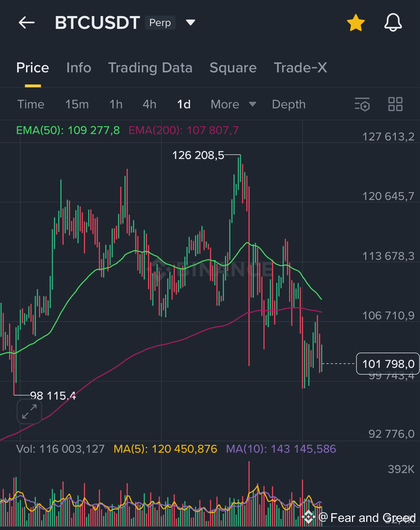Viewport: 420px width, 530px height.
Task: Expand the More intervals dropdown
Action: point(233,104)
